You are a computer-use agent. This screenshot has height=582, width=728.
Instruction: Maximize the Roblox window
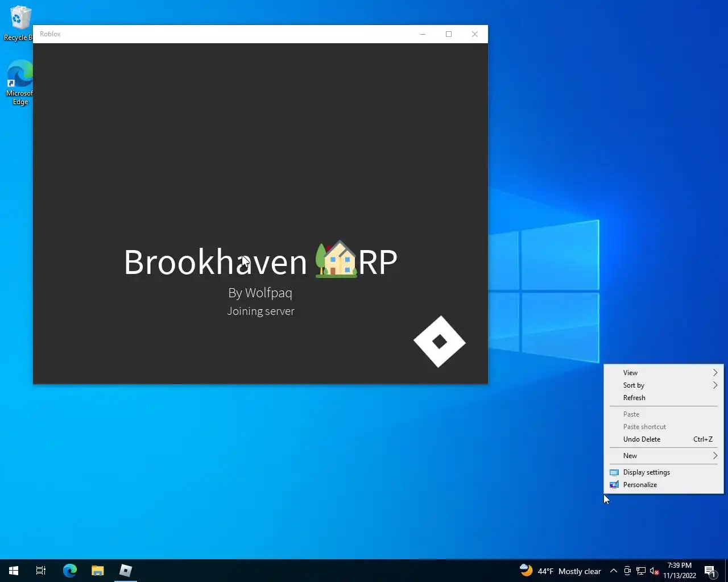(449, 34)
